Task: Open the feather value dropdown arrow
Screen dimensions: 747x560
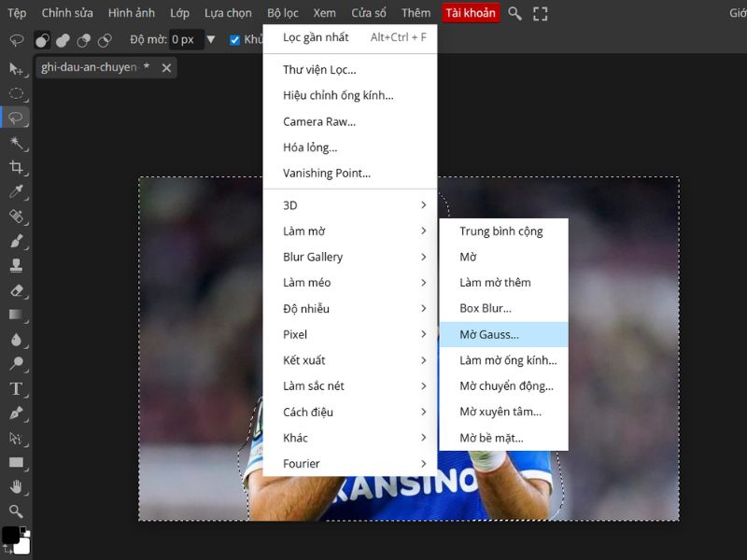Action: pos(211,39)
